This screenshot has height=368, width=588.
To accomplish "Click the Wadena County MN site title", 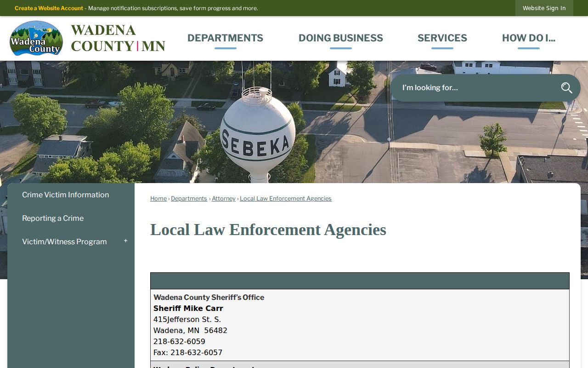I will (118, 38).
